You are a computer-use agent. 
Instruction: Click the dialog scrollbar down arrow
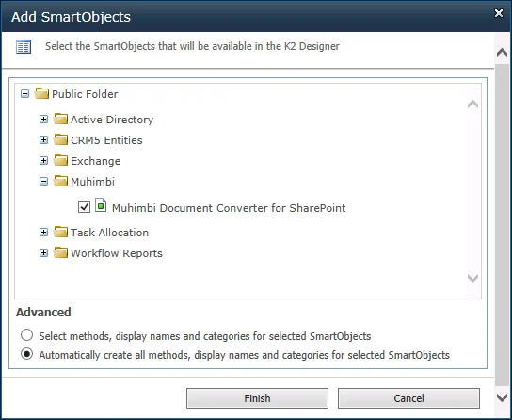[x=502, y=397]
